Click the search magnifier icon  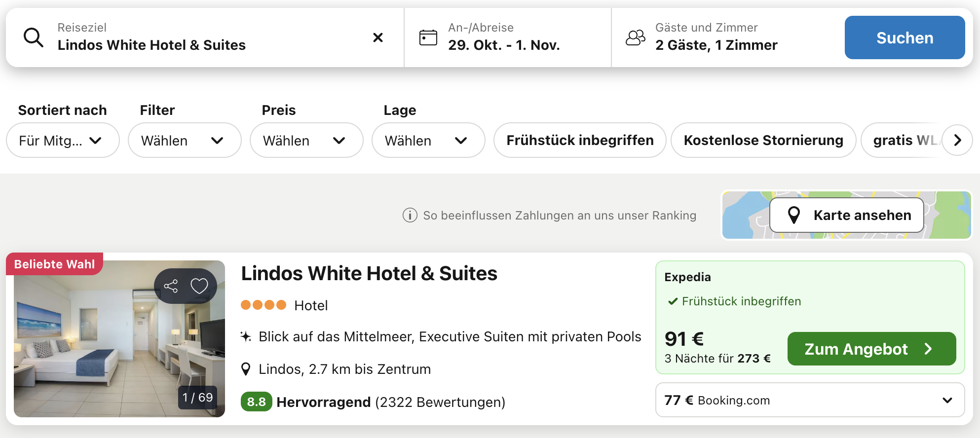tap(34, 37)
